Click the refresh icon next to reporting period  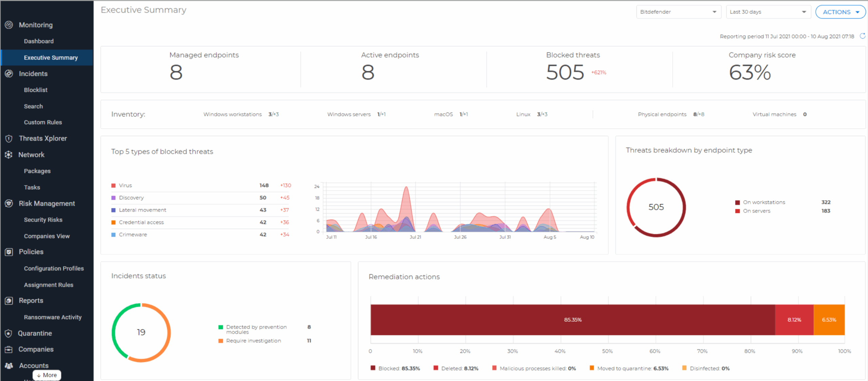(863, 36)
